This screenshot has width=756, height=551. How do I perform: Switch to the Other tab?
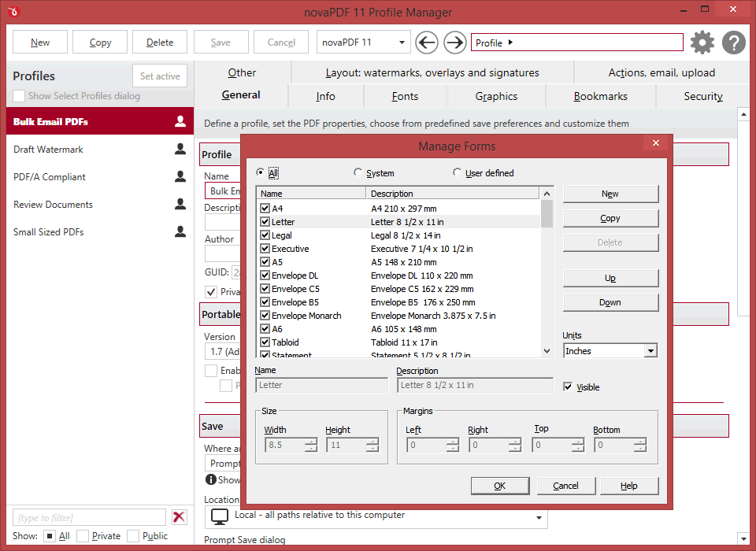coord(242,72)
